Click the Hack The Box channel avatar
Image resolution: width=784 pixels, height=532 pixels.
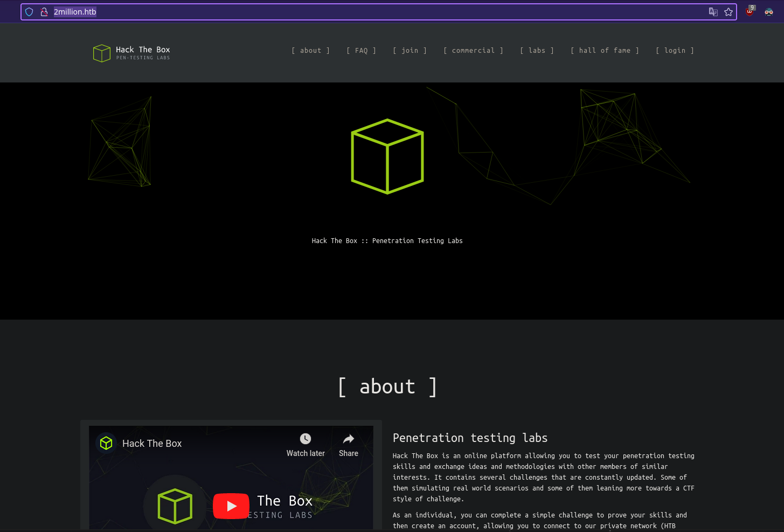(x=106, y=443)
